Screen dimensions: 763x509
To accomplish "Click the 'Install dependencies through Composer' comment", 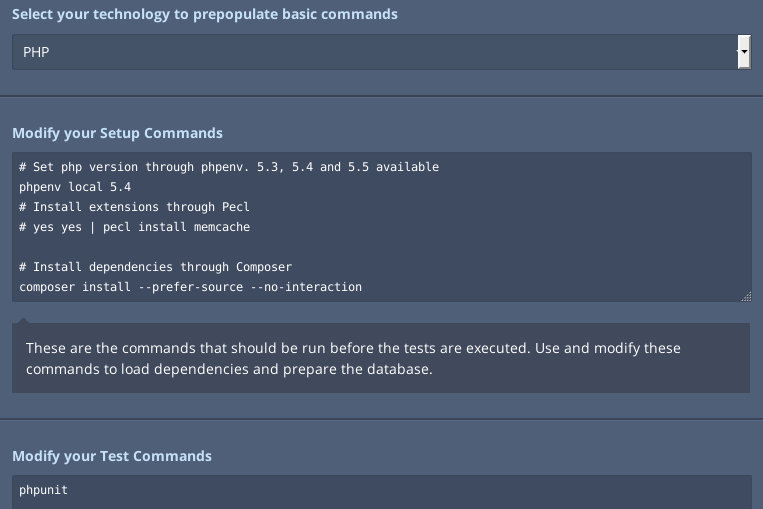I will point(155,267).
